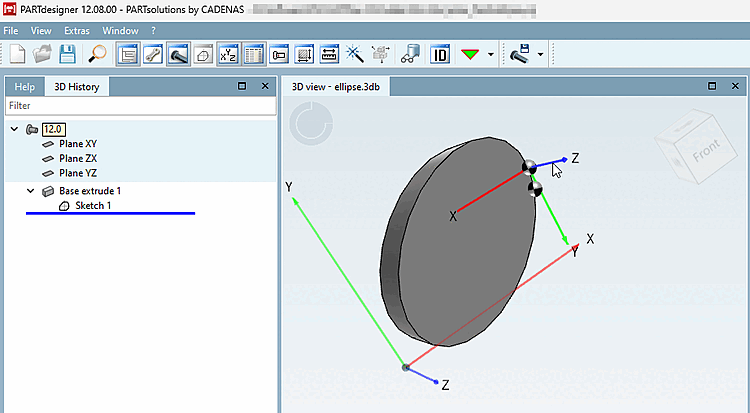
Task: Toggle the history tree window icon
Action: coord(128,54)
